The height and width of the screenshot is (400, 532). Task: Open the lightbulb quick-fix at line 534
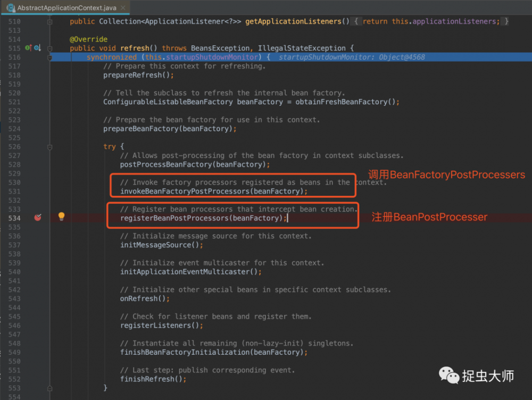[x=61, y=216]
